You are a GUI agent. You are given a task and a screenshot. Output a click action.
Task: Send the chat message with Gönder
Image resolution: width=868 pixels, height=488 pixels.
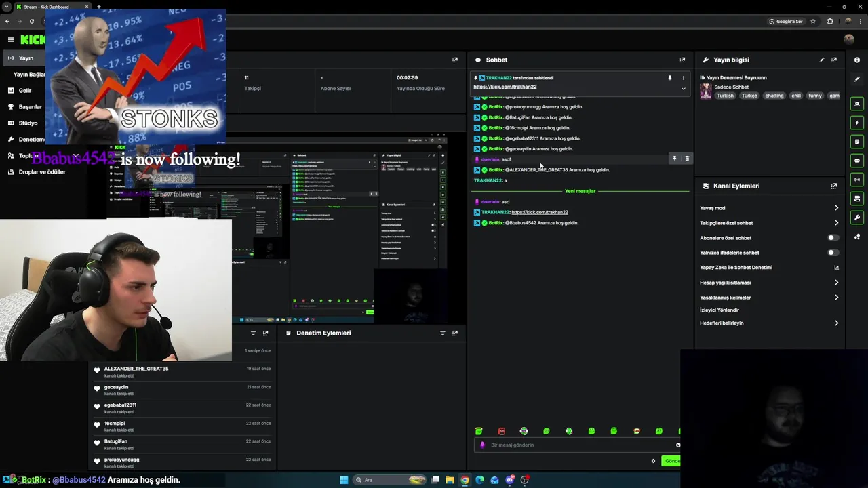point(671,461)
